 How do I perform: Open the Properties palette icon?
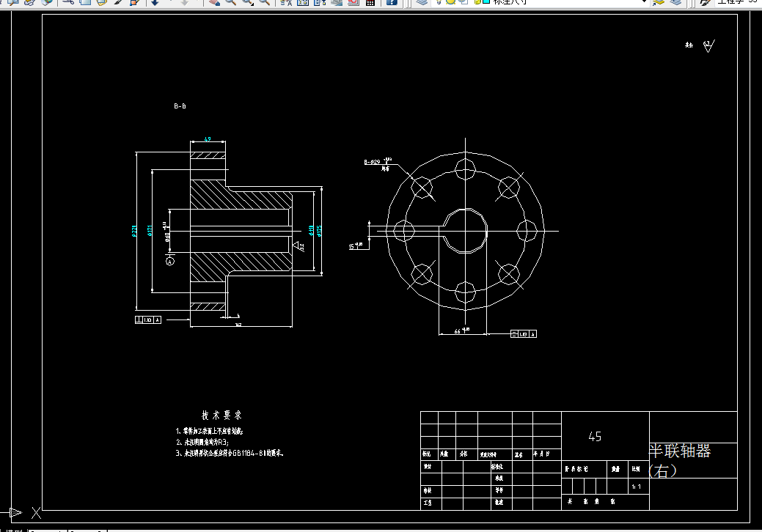pyautogui.click(x=286, y=2)
